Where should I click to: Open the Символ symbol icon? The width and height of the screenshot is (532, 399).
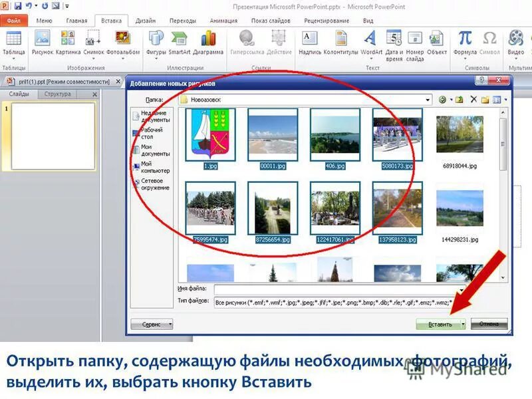[x=489, y=43]
